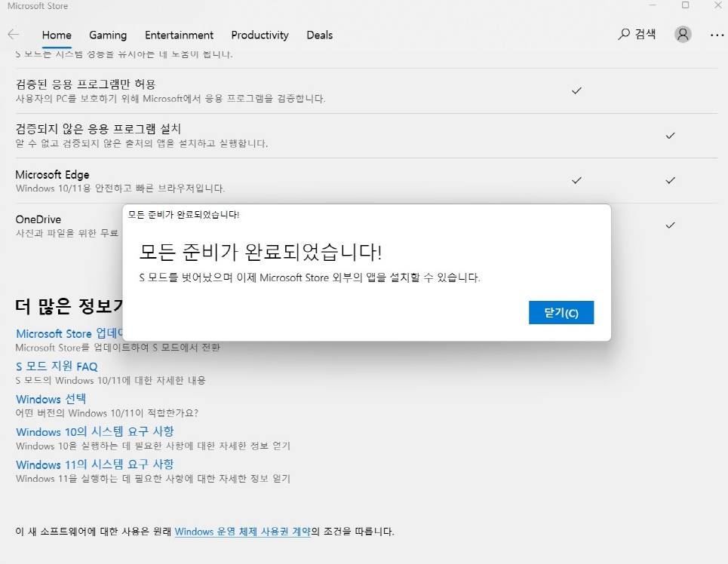Click the checkmark in 검증되지 않은 응용 프로그램 설치 row
The width and height of the screenshot is (728, 564).
click(671, 136)
